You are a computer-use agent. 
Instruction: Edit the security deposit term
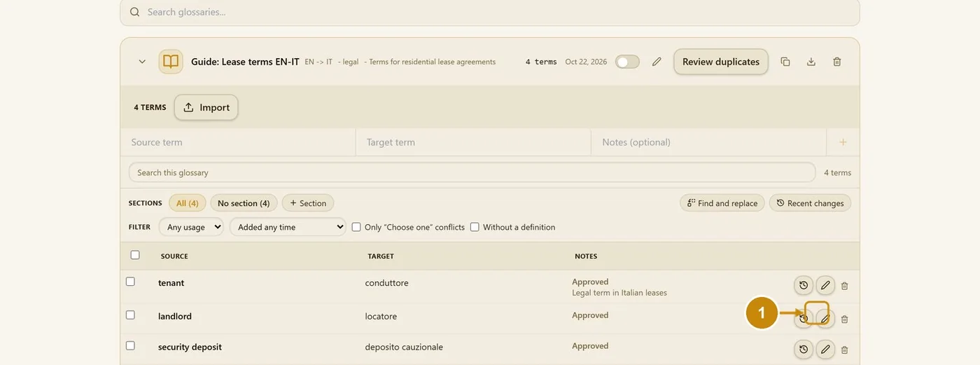825,349
